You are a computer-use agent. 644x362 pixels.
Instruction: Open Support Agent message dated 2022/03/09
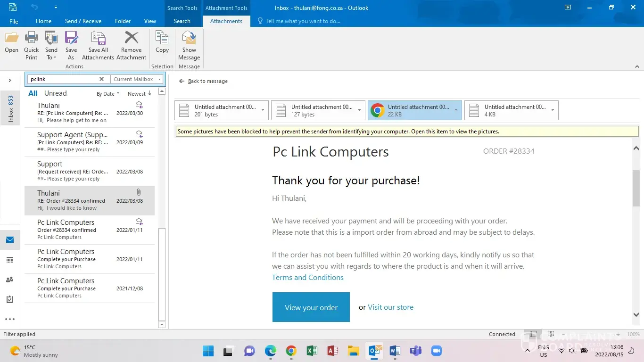[90, 142]
